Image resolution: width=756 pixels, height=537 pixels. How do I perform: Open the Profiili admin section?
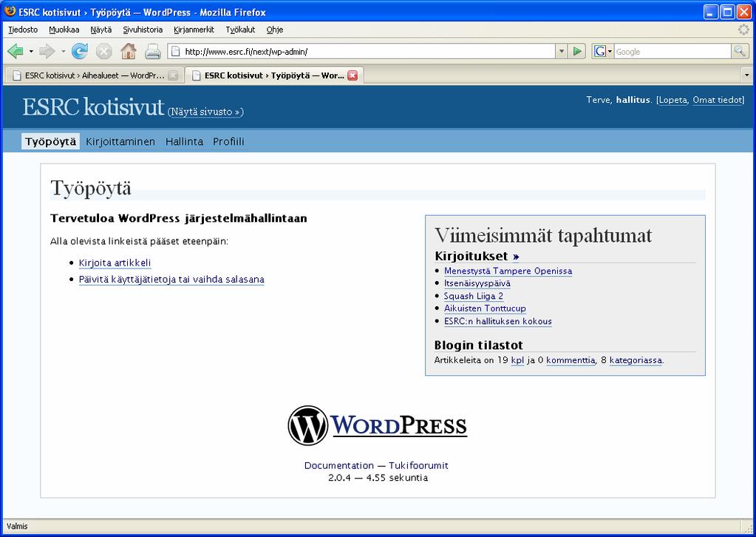228,141
